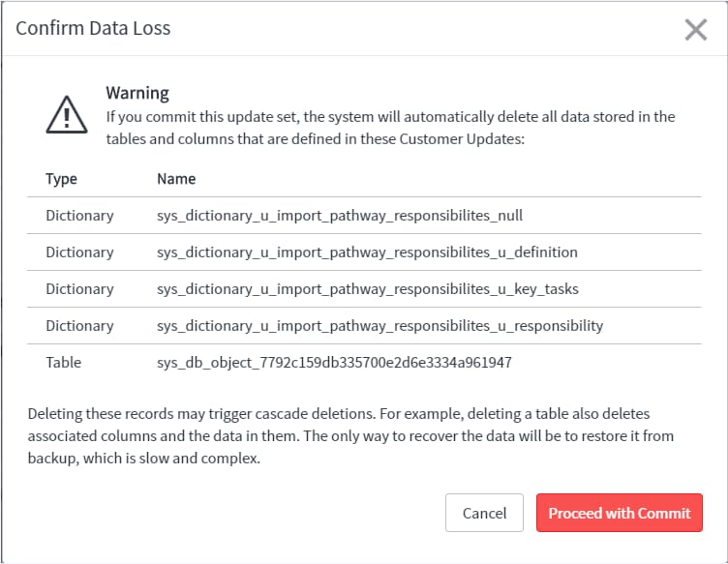
Task: Click Dictionary type in the u_responsibility row
Action: click(x=79, y=326)
